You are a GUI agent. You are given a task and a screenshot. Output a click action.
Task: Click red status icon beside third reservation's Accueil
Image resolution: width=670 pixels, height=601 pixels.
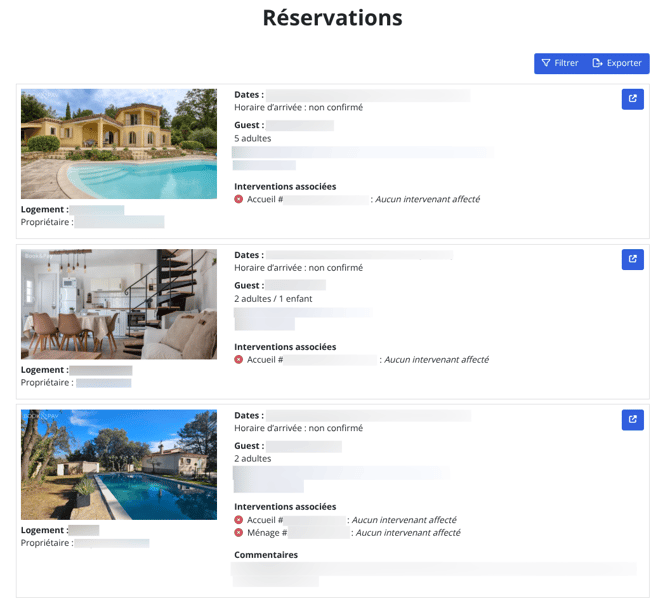[x=239, y=520]
